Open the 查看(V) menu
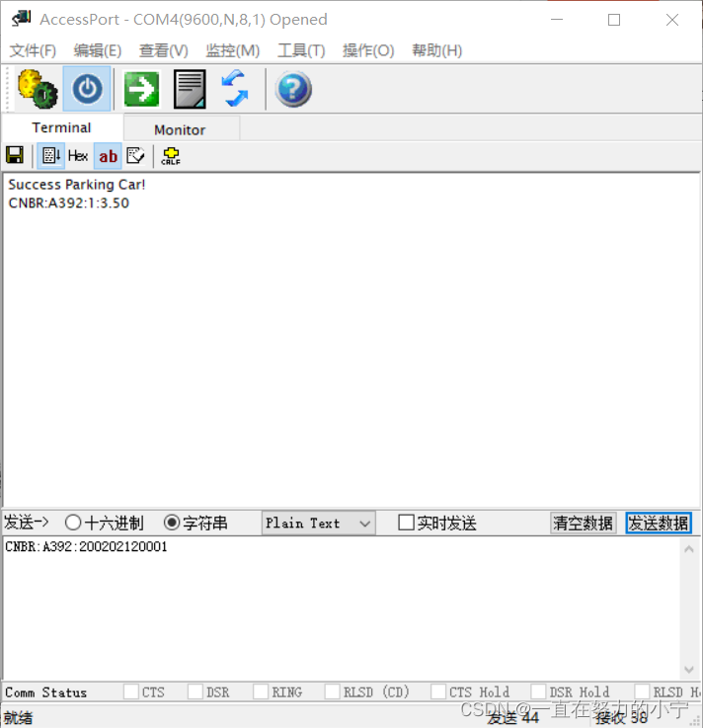This screenshot has height=728, width=703. pos(163,50)
